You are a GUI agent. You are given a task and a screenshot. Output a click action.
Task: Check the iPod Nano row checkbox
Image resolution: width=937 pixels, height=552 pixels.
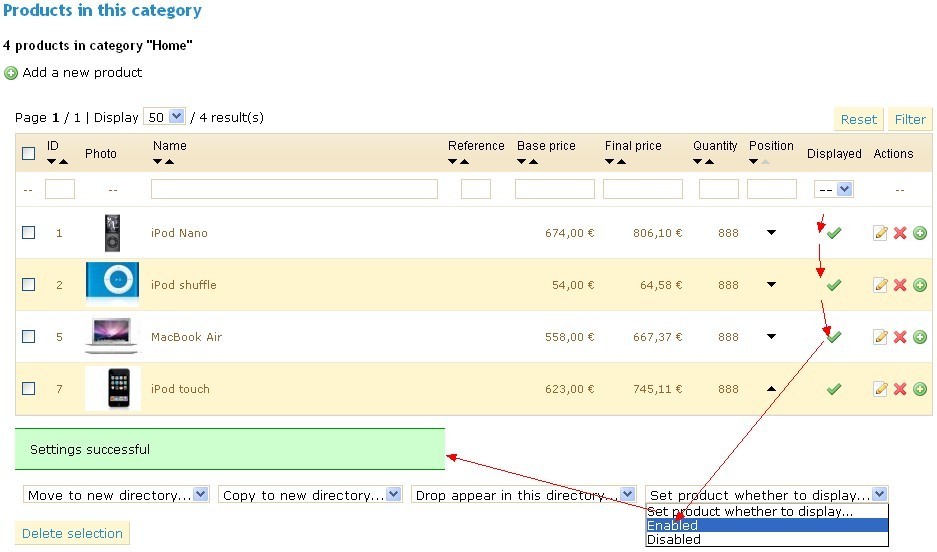28,232
